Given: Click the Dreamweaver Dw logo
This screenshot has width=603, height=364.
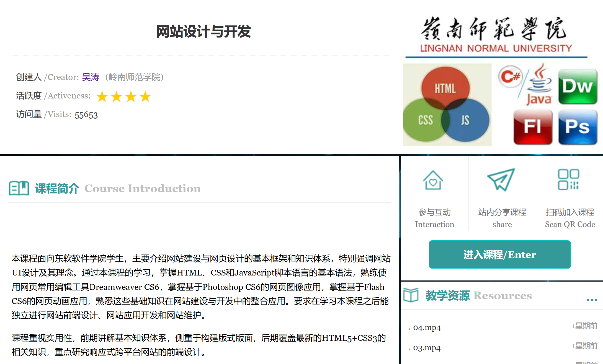Looking at the screenshot, I should [578, 86].
